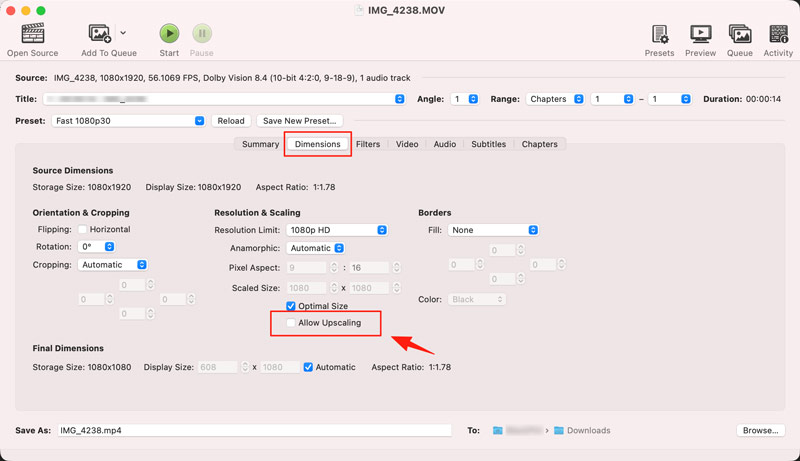Open the Activity log icon
The image size is (800, 461).
778,35
